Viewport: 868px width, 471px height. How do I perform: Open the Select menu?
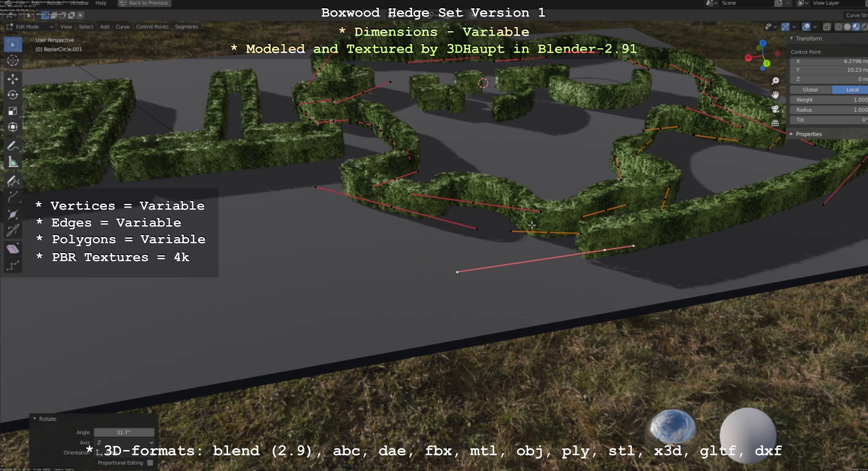86,27
